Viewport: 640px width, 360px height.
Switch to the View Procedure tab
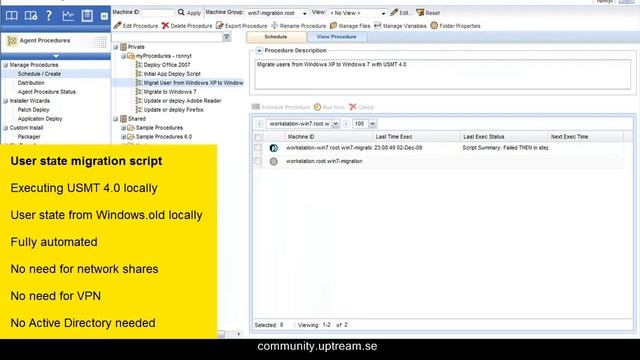click(336, 37)
